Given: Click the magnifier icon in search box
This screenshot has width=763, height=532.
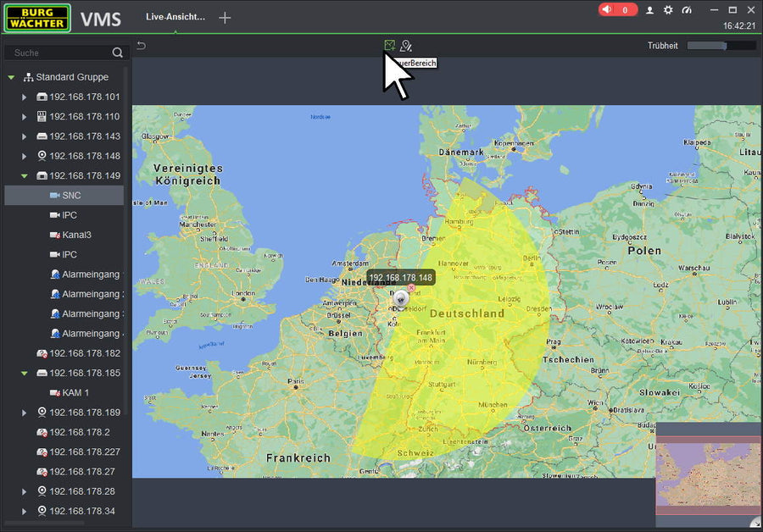Looking at the screenshot, I should [117, 53].
